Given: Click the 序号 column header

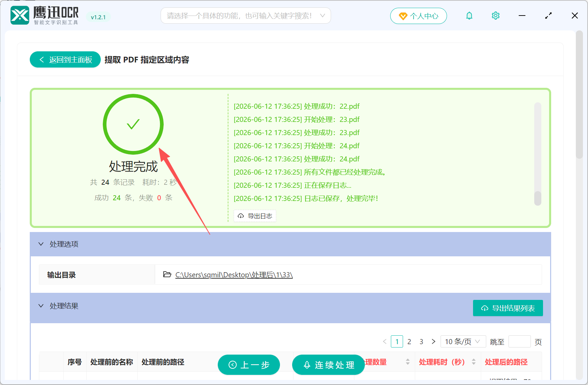Looking at the screenshot, I should point(75,362).
